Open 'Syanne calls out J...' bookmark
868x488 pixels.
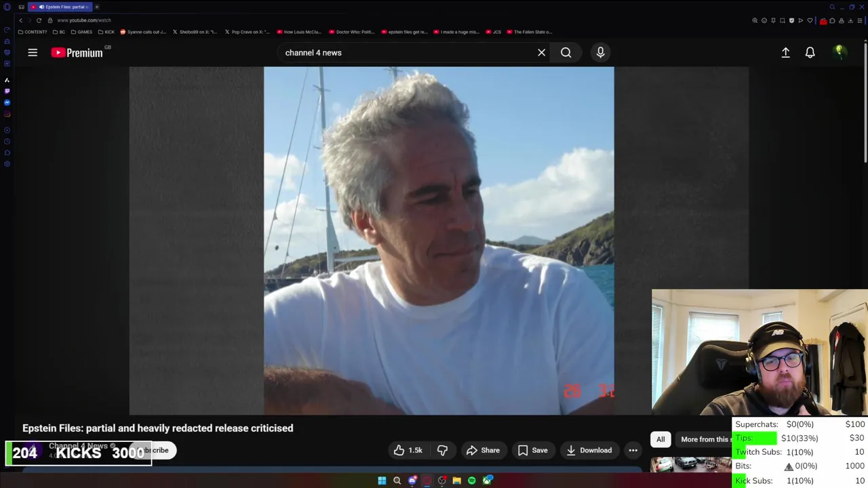click(143, 32)
